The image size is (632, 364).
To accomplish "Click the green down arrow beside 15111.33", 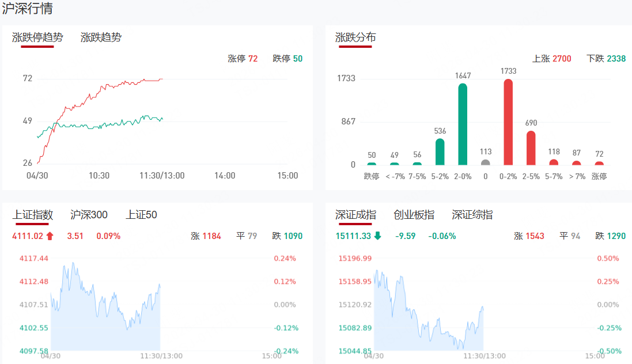I will pyautogui.click(x=377, y=236).
